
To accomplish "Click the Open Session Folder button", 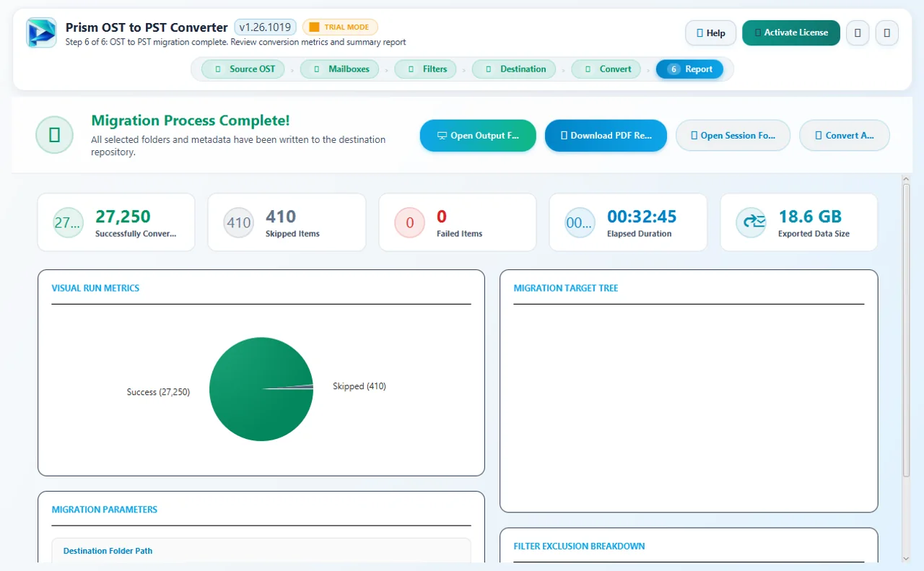I will [x=733, y=136].
